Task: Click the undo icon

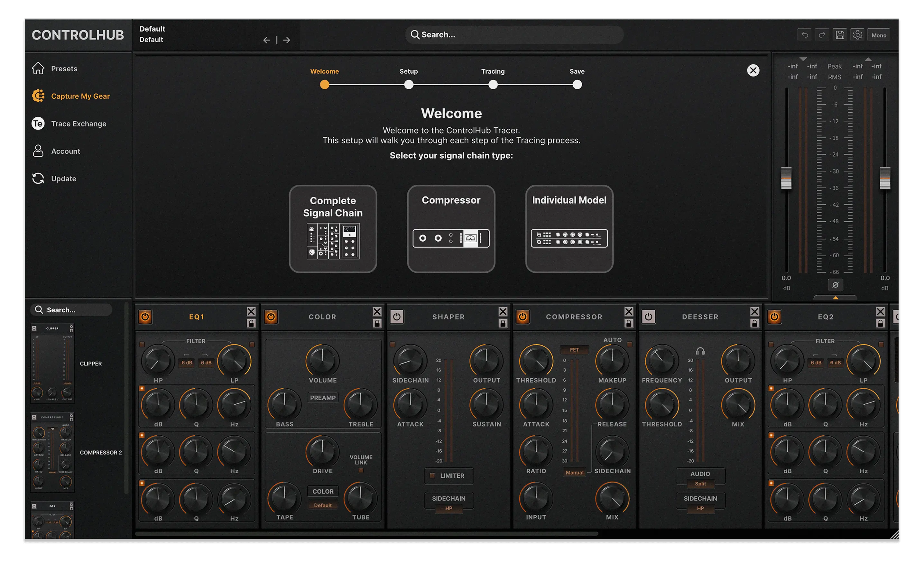Action: point(805,35)
